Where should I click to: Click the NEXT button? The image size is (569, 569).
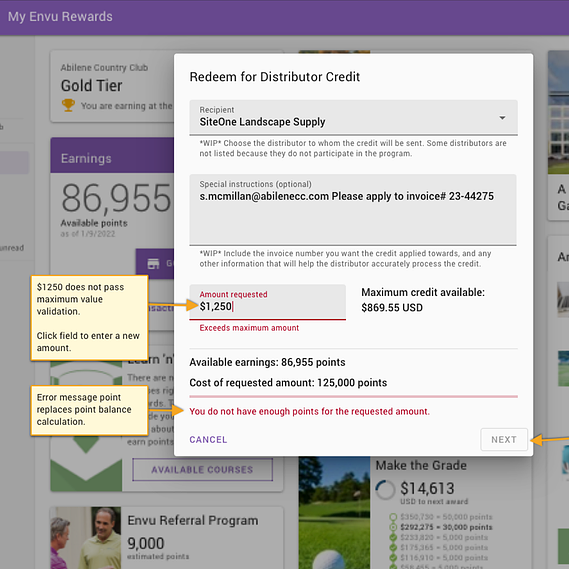pyautogui.click(x=504, y=439)
